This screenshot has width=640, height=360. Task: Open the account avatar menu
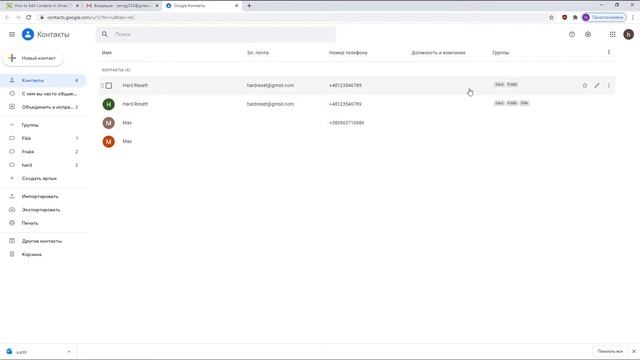coord(629,35)
